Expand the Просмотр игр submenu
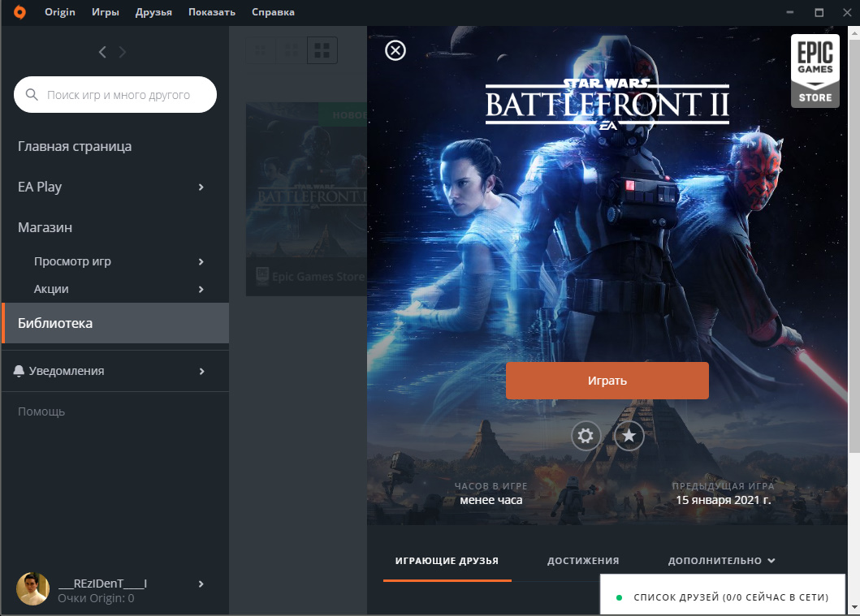 (201, 262)
